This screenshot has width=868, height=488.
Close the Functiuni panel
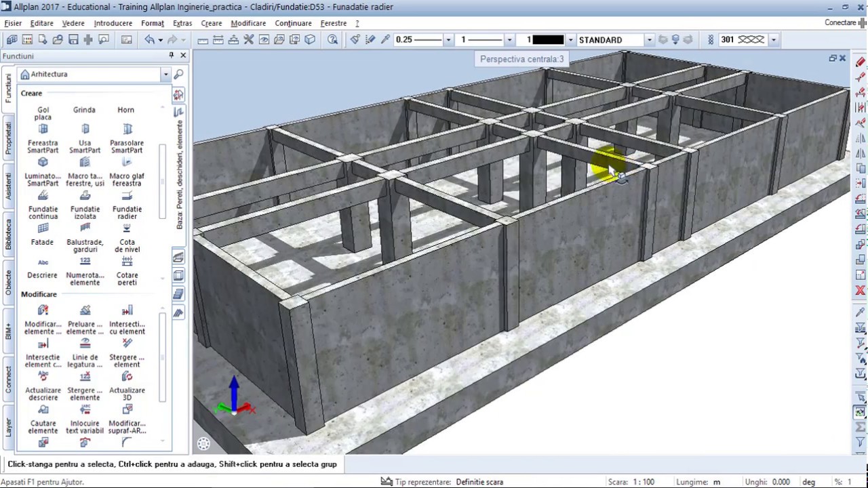(182, 56)
